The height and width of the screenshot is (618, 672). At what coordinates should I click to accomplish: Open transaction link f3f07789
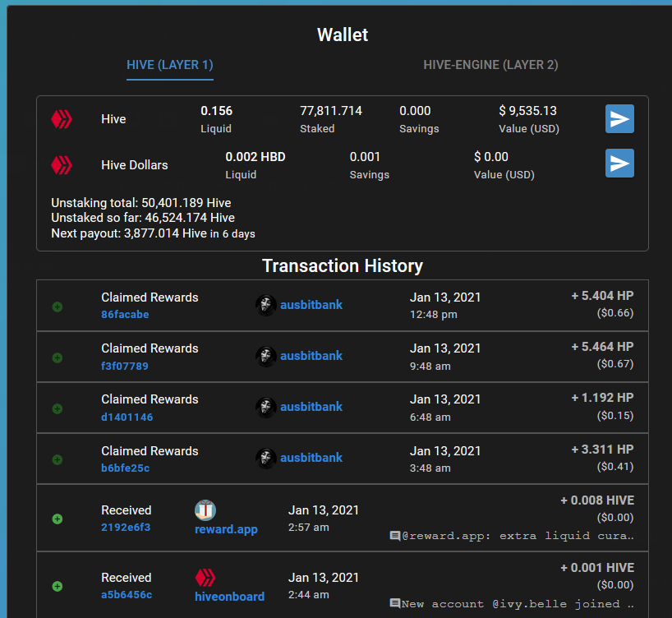click(x=125, y=366)
